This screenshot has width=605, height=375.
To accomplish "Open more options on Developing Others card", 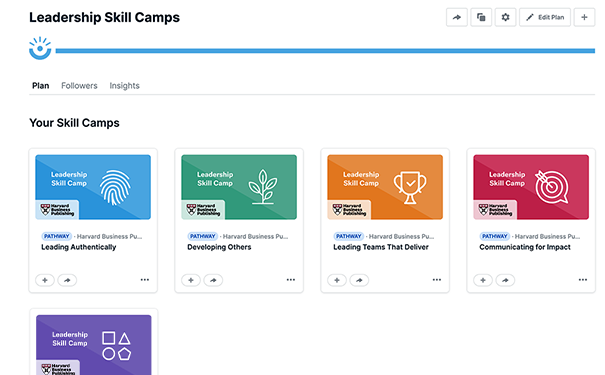I will pos(291,280).
